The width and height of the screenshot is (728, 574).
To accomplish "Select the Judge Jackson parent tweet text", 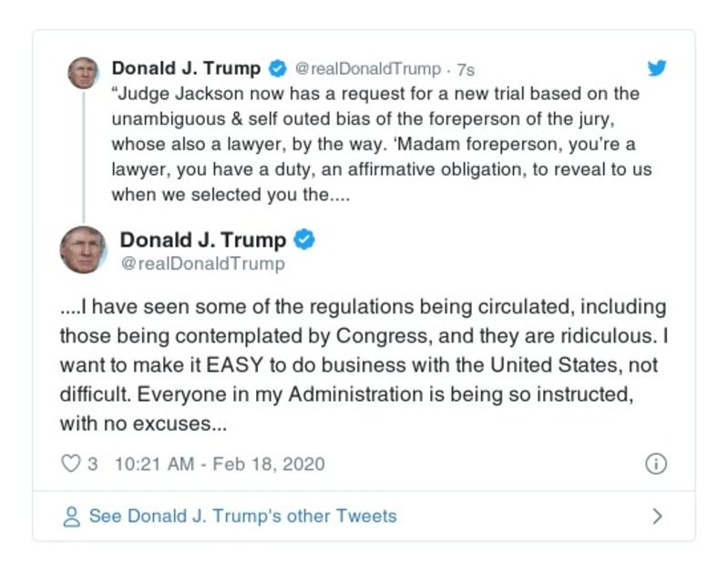I will [374, 144].
